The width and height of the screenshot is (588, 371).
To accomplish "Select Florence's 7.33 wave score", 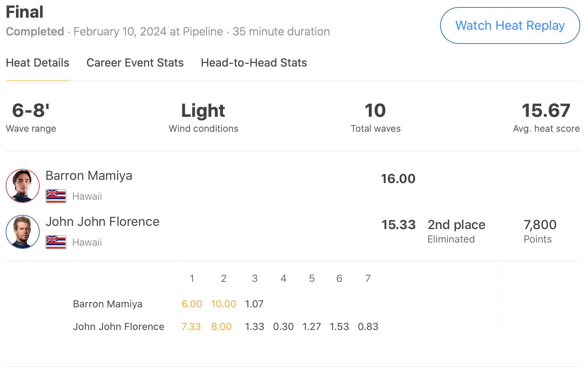I will tap(191, 326).
